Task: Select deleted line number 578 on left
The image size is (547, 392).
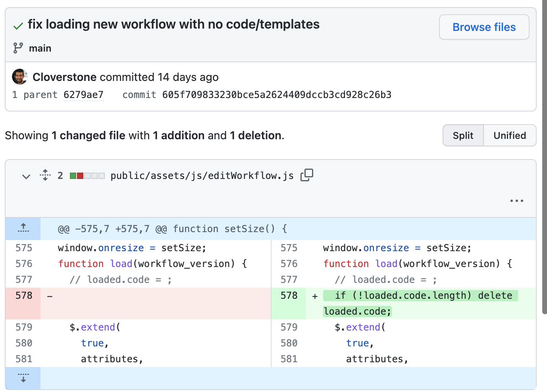Action: [x=24, y=296]
